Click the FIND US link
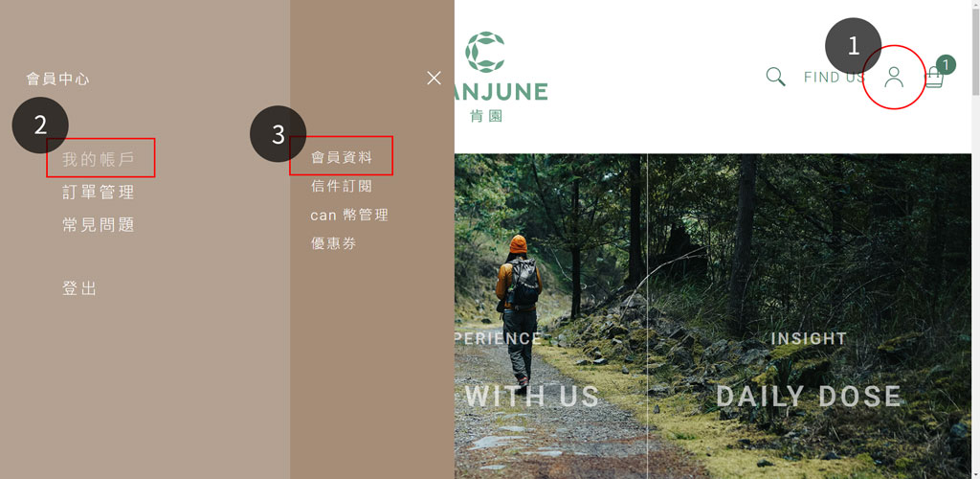Screen dimensions: 980x479 click(x=834, y=77)
